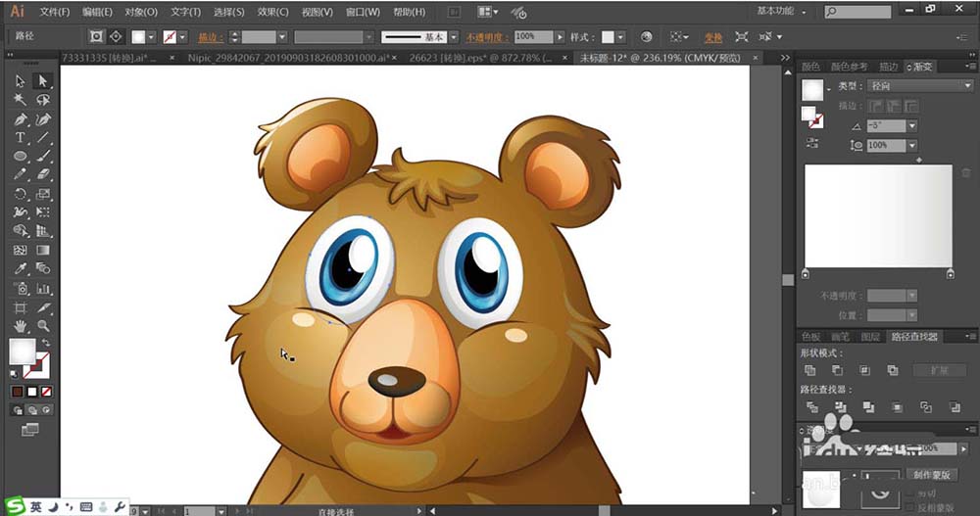The height and width of the screenshot is (516, 980).
Task: Click the Outline pathfinder icon
Action: point(926,407)
